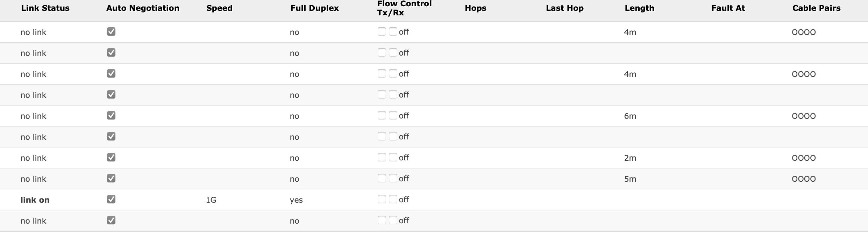Enable Rx flow control in the 5m row

393,178
